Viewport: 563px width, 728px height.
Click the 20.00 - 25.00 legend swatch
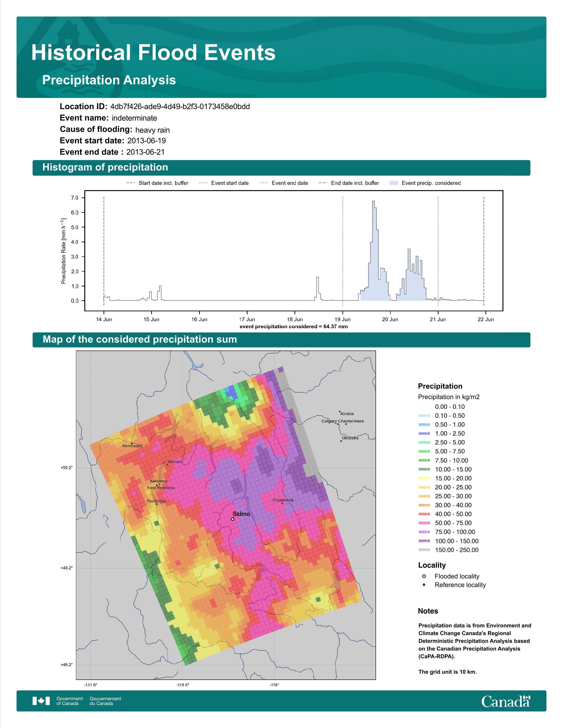click(x=424, y=487)
